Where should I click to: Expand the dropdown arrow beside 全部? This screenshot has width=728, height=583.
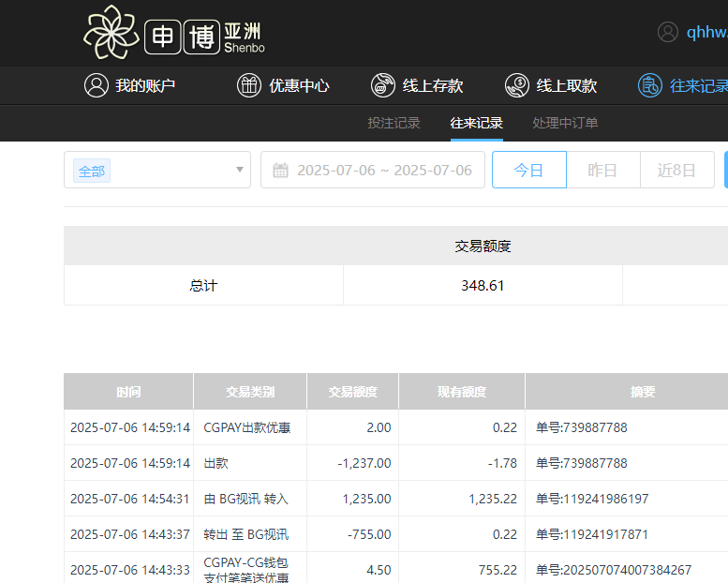pos(239,170)
